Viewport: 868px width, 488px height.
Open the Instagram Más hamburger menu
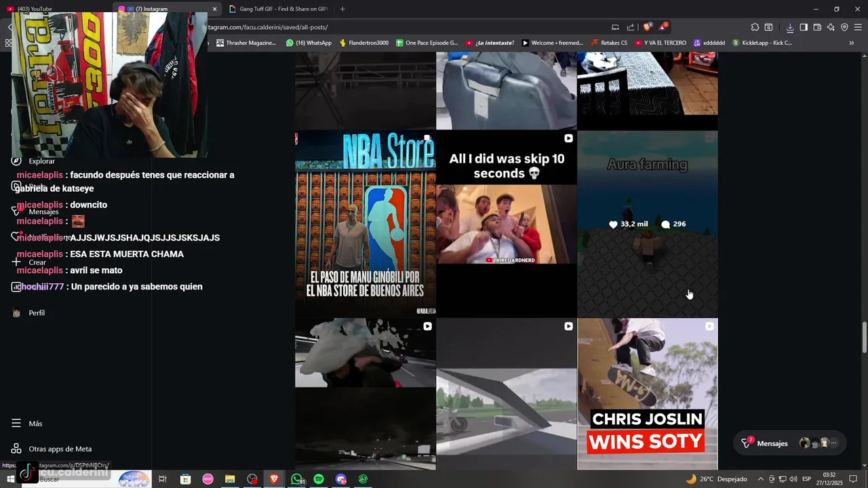point(16,423)
